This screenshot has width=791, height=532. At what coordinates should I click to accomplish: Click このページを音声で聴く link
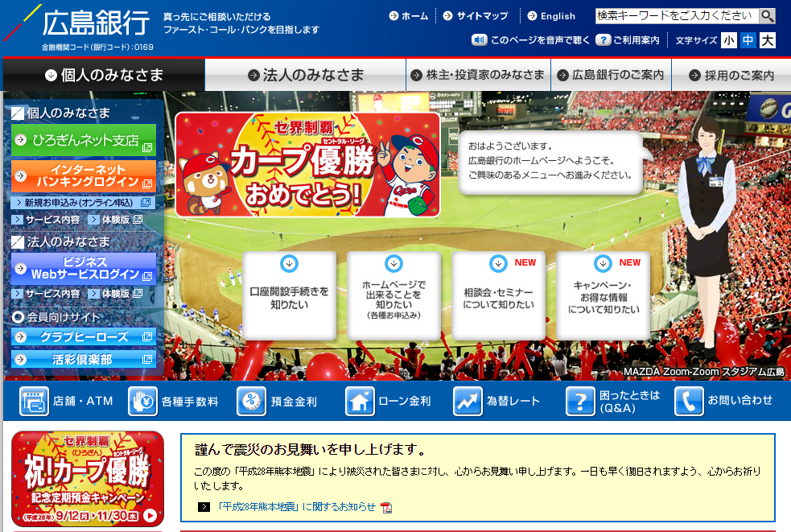540,40
